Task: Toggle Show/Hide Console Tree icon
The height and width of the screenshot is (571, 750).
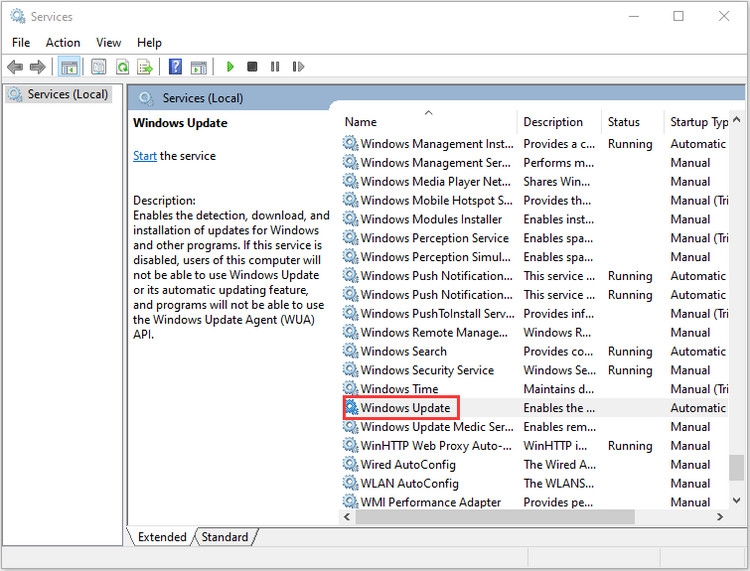Action: coord(69,67)
